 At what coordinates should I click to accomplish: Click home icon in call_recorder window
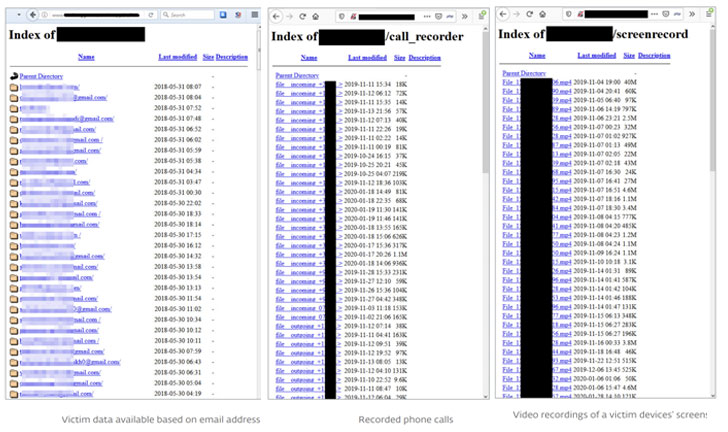[x=316, y=16]
